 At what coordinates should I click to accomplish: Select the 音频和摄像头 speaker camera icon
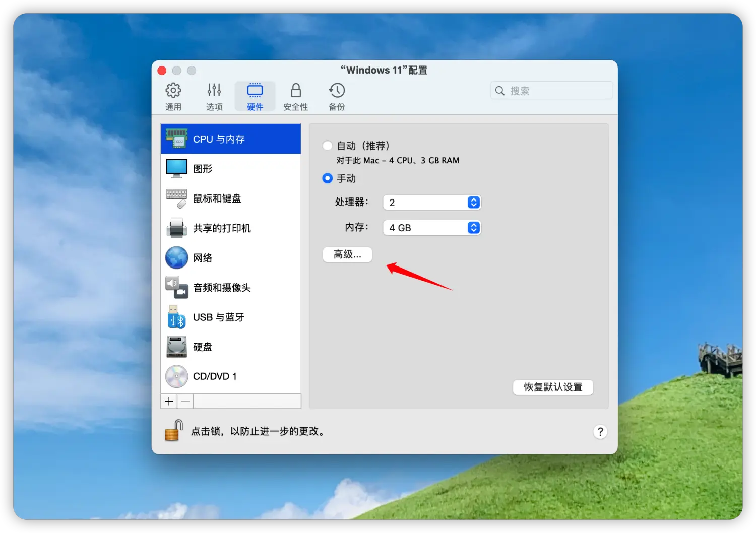point(177,287)
